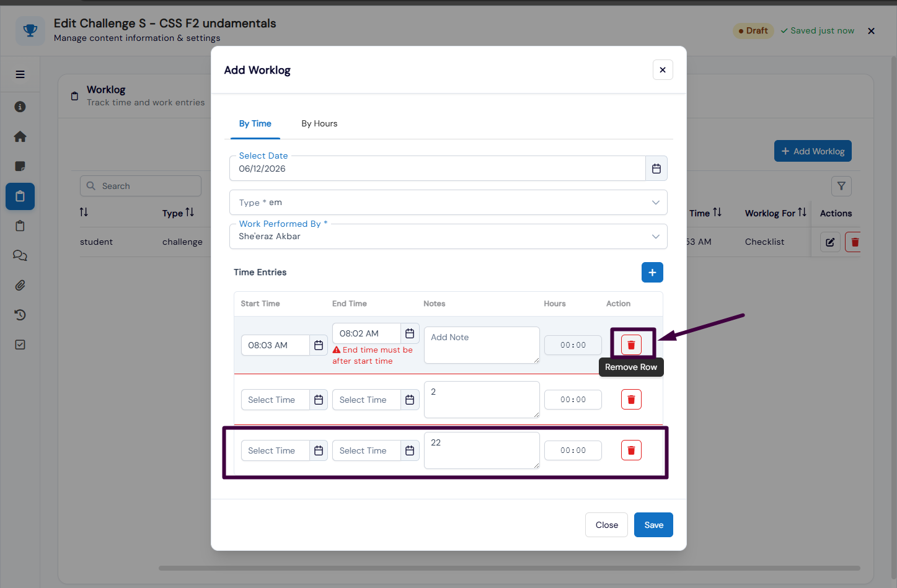Viewport: 897px width, 588px height.
Task: Sort by the Type column
Action: (190, 213)
